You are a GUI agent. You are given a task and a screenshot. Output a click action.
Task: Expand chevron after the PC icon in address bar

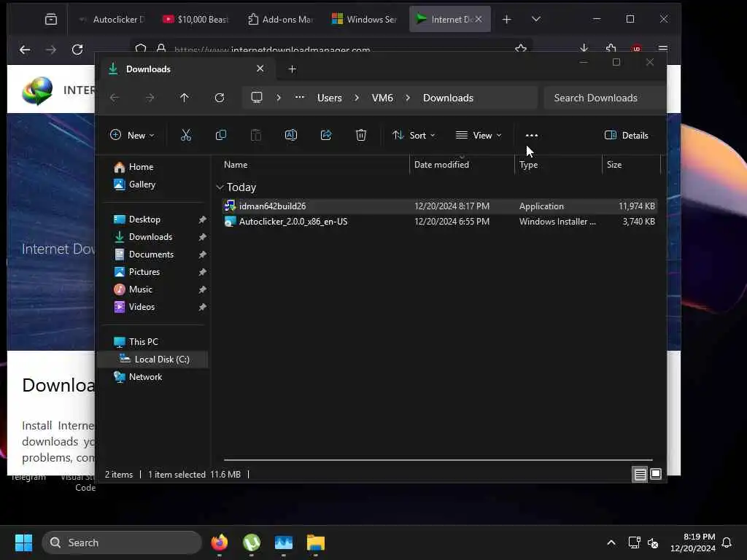pyautogui.click(x=279, y=98)
